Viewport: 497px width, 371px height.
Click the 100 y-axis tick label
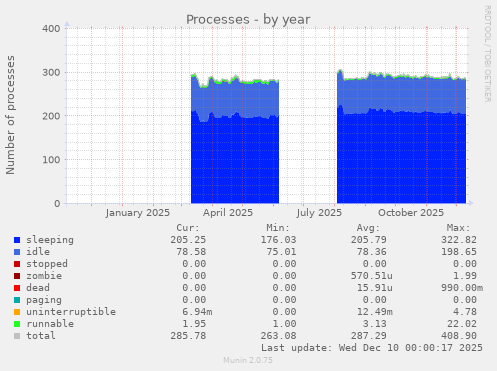tap(51, 160)
